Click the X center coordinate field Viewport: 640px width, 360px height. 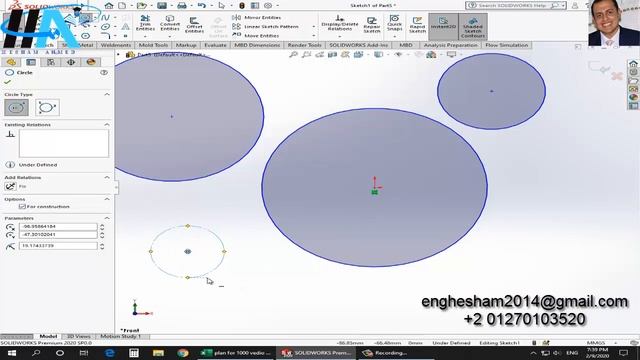[x=58, y=227]
